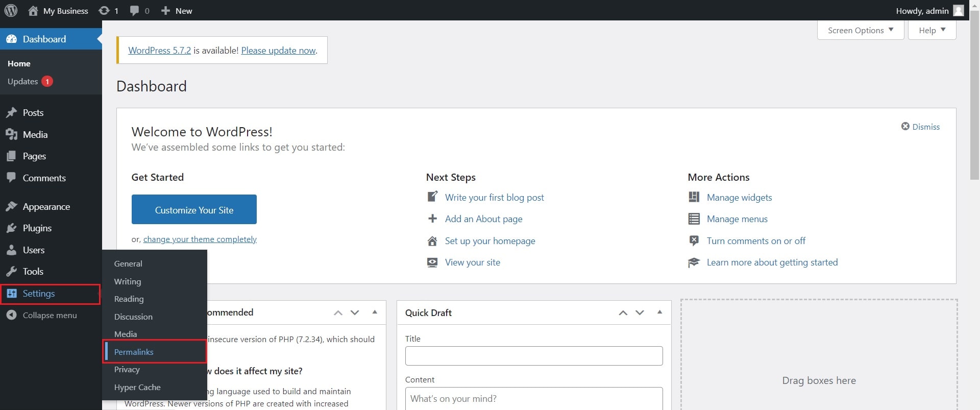Click the monitor icon beside View your site
The image size is (980, 410).
432,262
